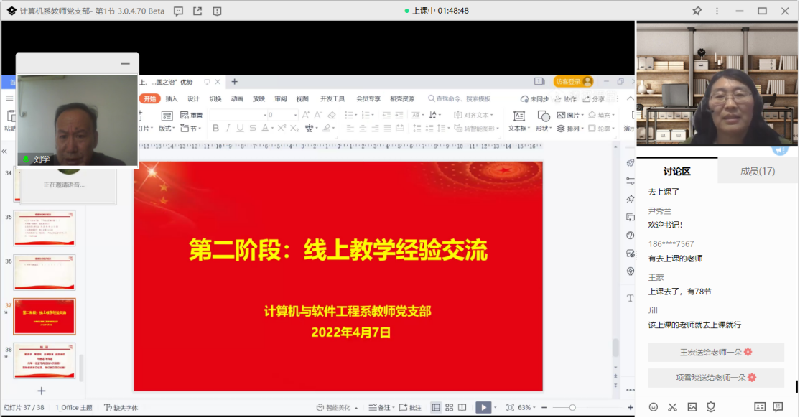Image resolution: width=800 pixels, height=417 pixels.
Task: Start slideshow with the play button
Action: pos(483,407)
